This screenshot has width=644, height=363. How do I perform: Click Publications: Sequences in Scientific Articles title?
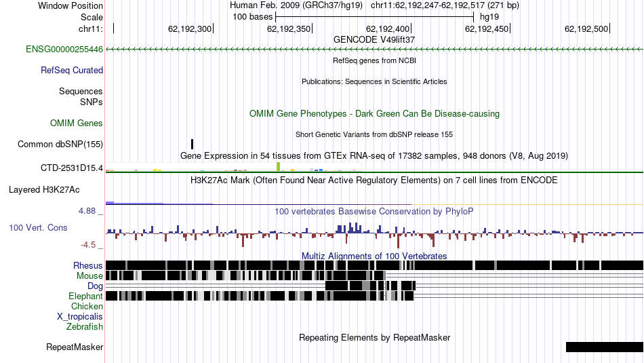tap(374, 81)
